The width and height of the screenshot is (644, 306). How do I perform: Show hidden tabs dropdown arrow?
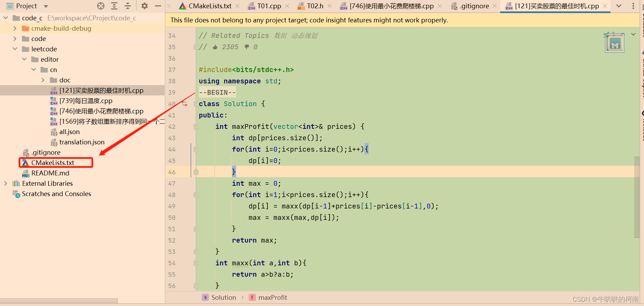[619, 6]
